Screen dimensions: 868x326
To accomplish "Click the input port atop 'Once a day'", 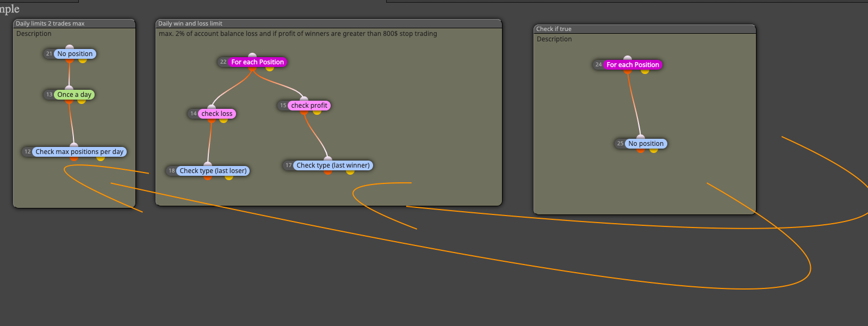I will 69,88.
